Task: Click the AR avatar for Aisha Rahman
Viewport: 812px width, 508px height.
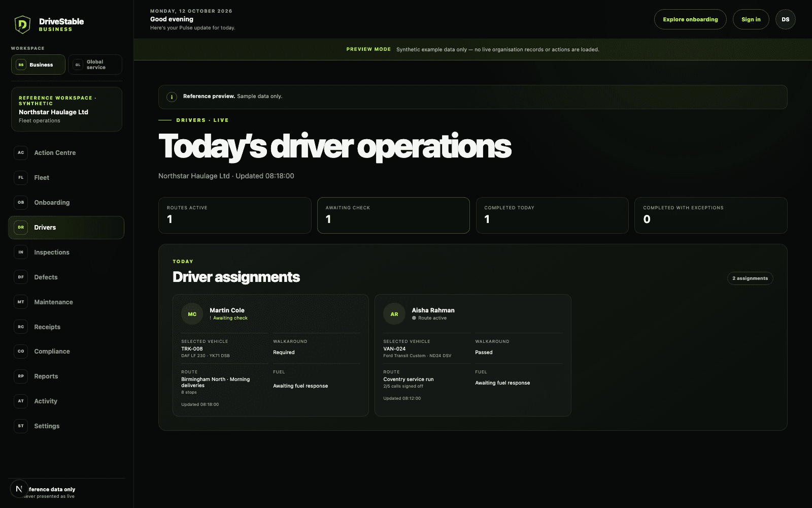Action: point(394,314)
